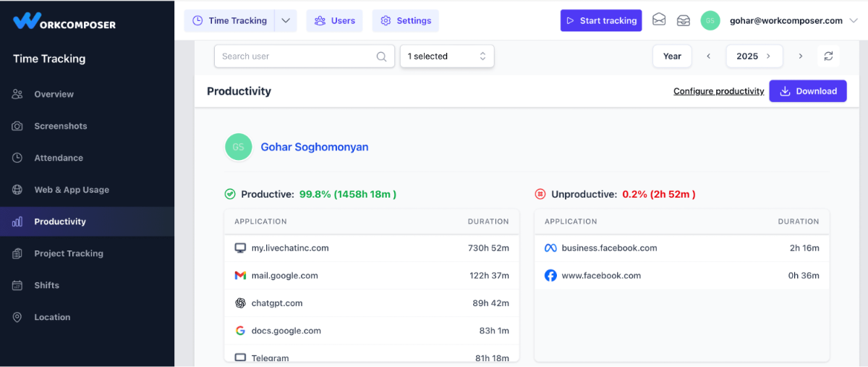Click the WorkComposer logo

pos(64,21)
